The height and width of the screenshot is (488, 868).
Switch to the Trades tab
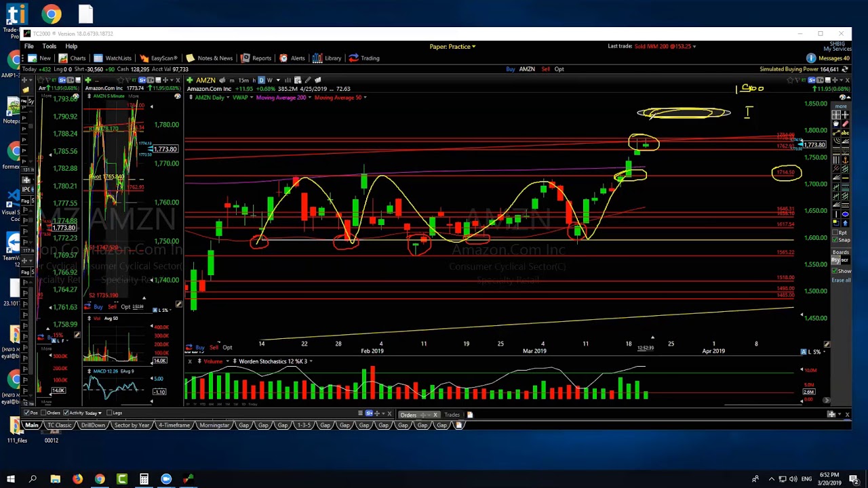[452, 415]
